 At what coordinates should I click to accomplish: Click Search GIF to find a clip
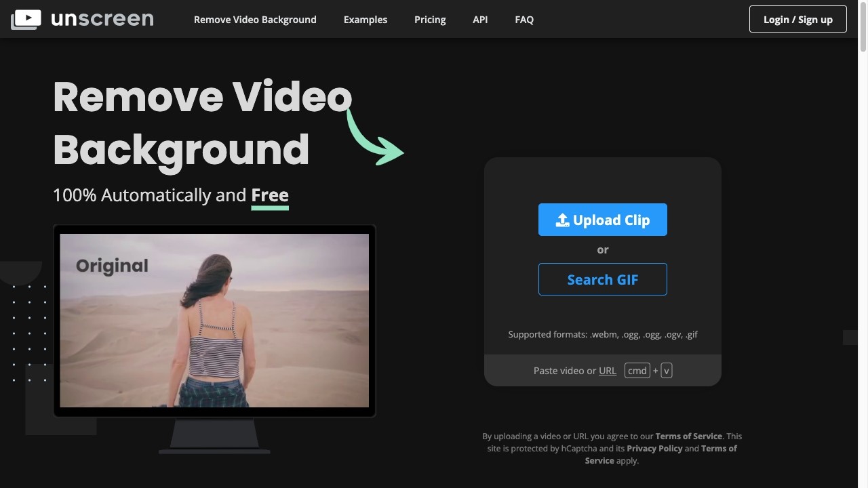pyautogui.click(x=602, y=279)
